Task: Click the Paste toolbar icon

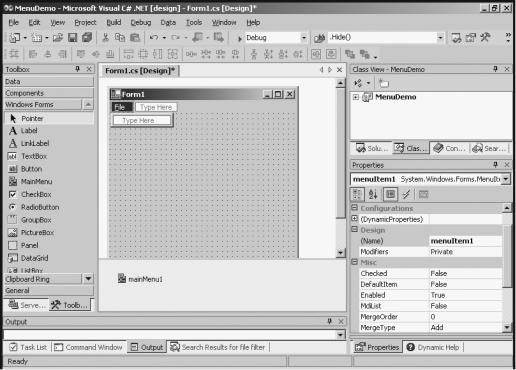Action: coord(135,38)
